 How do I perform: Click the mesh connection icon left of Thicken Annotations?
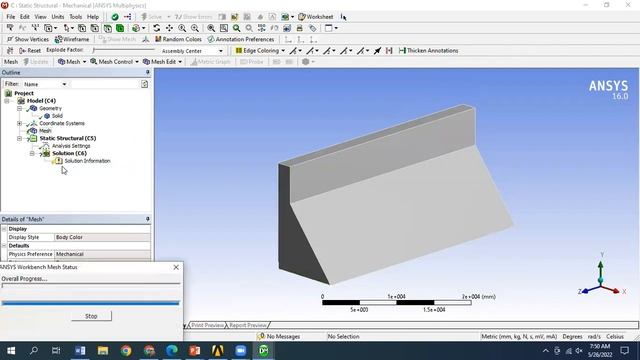[x=389, y=51]
